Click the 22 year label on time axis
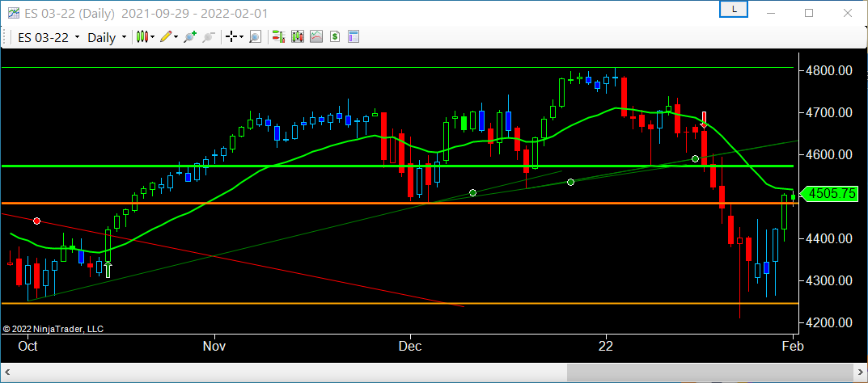This screenshot has height=383, width=868. [606, 347]
